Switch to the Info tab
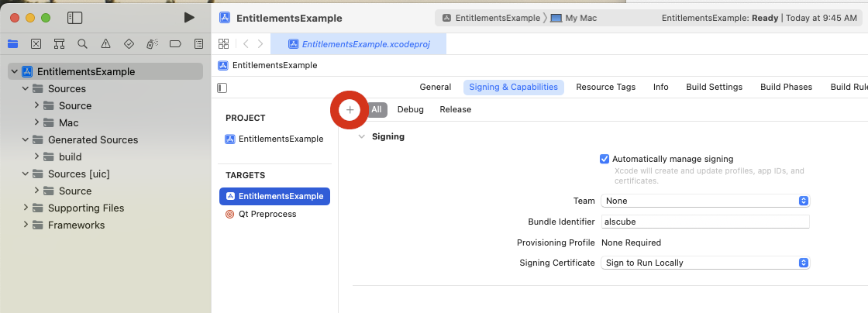The image size is (868, 313). click(661, 87)
